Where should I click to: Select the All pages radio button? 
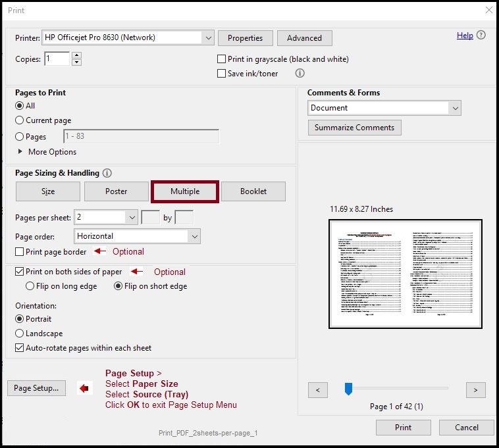[19, 105]
